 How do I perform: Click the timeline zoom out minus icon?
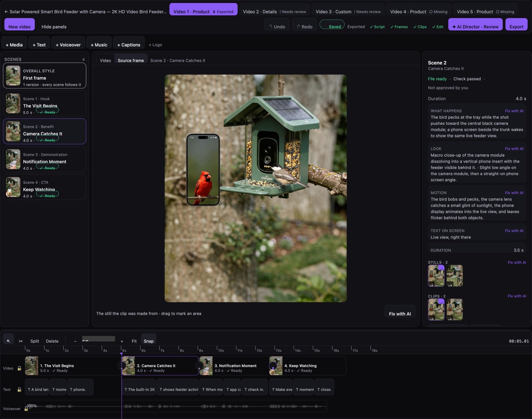(x=75, y=341)
